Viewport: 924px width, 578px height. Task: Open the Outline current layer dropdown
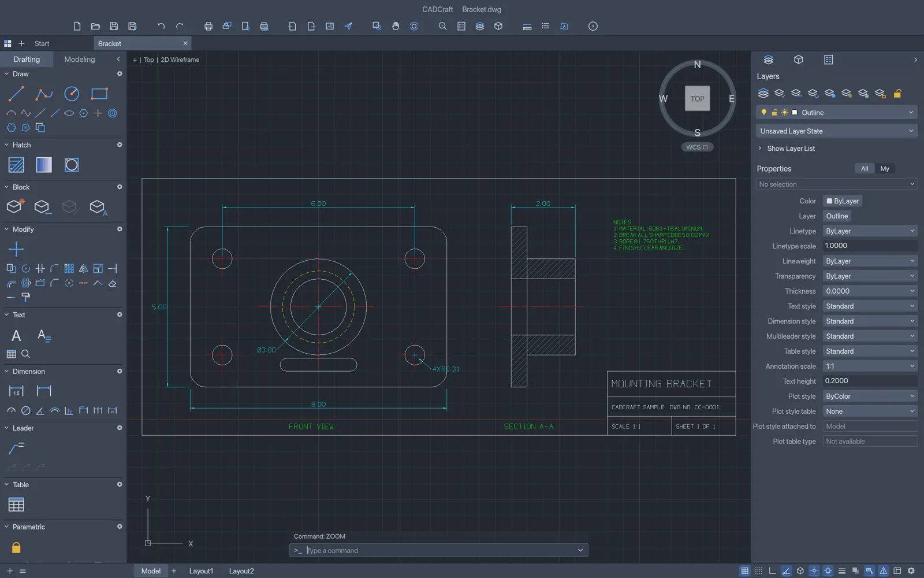[x=837, y=113]
